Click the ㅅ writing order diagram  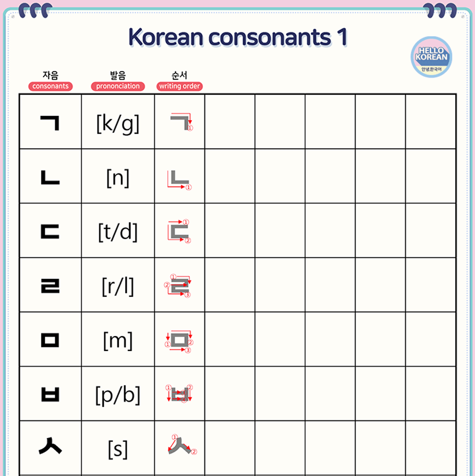pos(181,446)
